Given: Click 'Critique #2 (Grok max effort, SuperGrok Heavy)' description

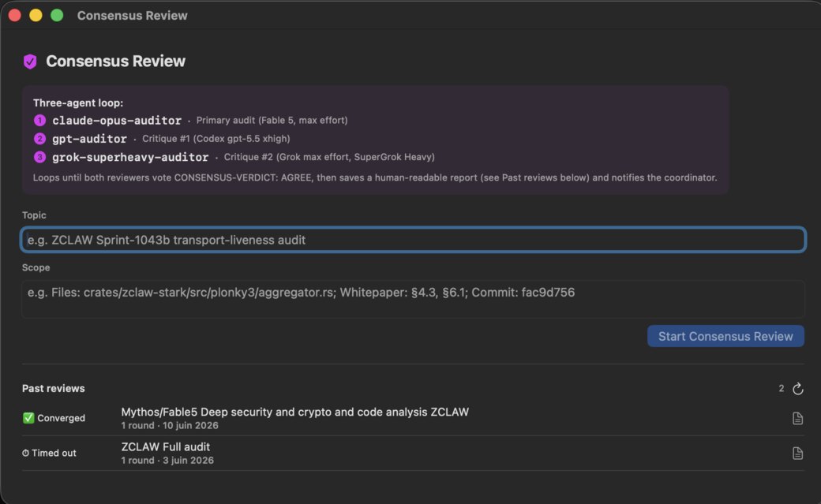Looking at the screenshot, I should click(329, 157).
